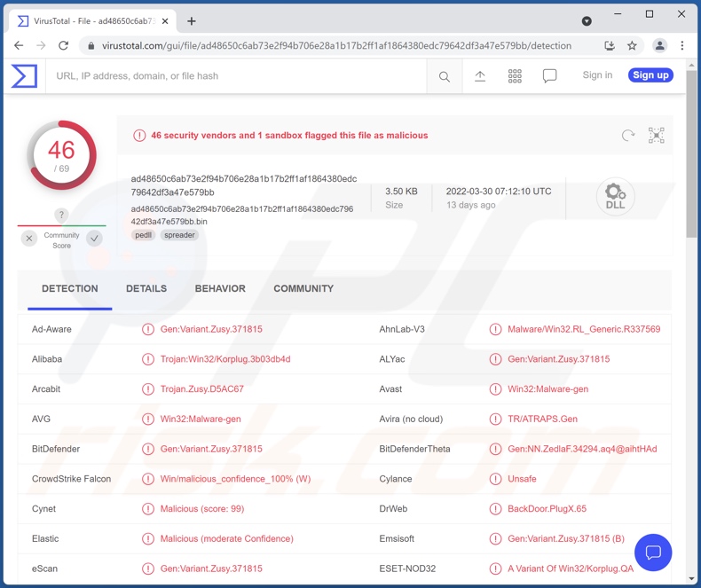The width and height of the screenshot is (701, 588).
Task: Bookmark page with the star icon
Action: pos(632,45)
